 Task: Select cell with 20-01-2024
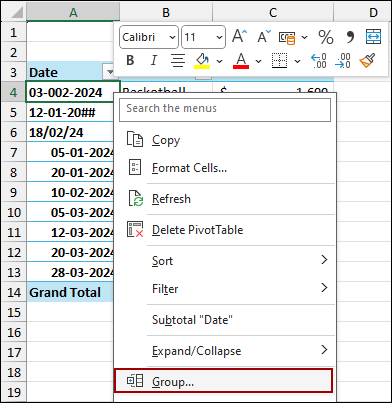pos(70,172)
